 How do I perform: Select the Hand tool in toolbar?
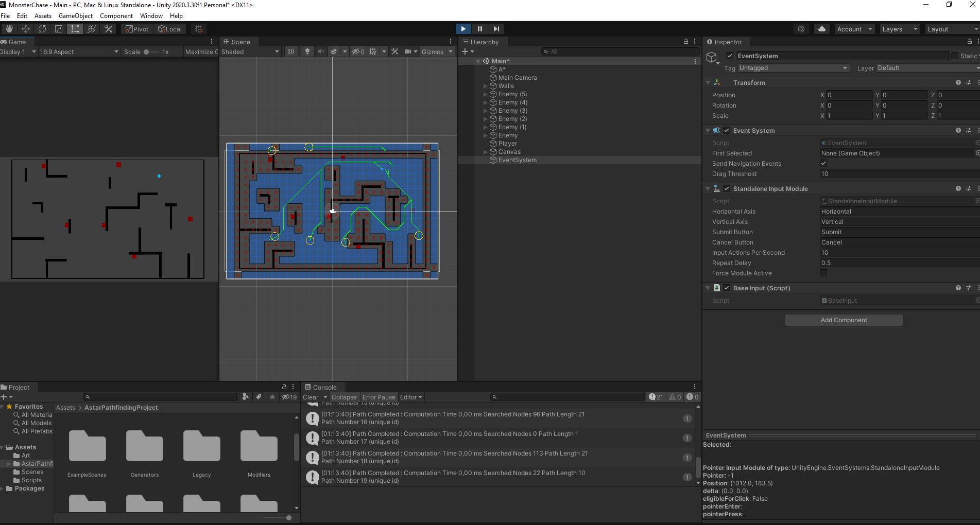pos(9,29)
